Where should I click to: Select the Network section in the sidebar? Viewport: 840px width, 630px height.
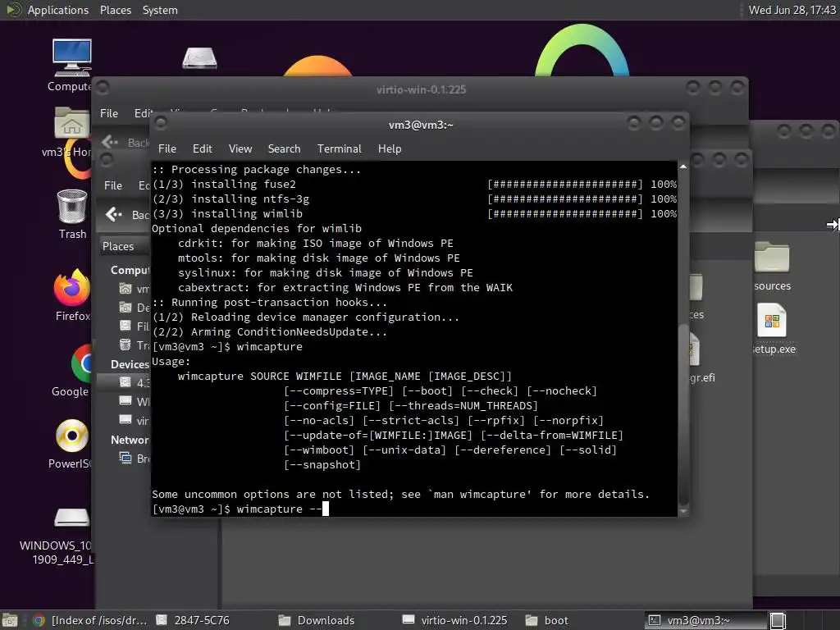[x=130, y=440]
